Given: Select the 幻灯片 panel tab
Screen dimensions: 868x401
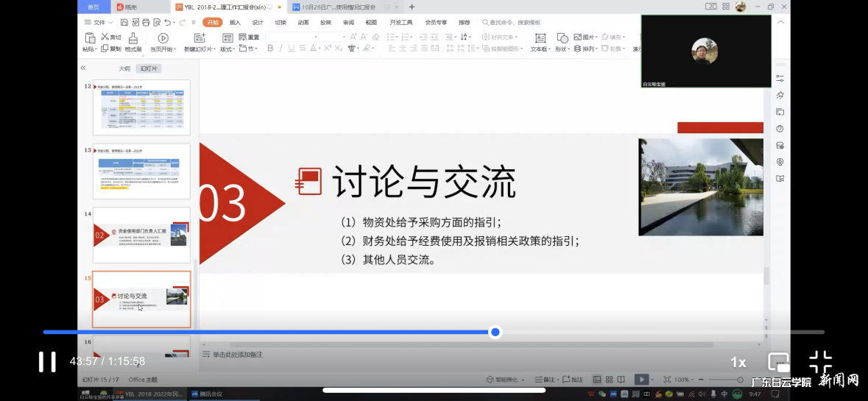Looking at the screenshot, I should (x=149, y=68).
